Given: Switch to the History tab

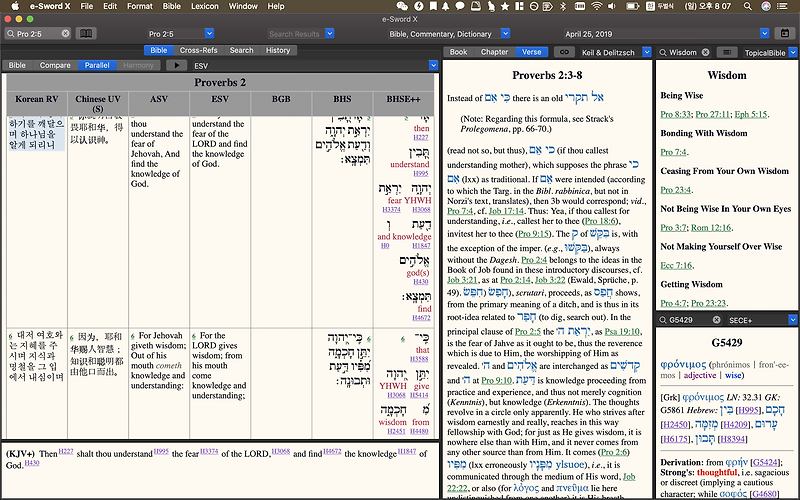Looking at the screenshot, I should [x=278, y=50].
